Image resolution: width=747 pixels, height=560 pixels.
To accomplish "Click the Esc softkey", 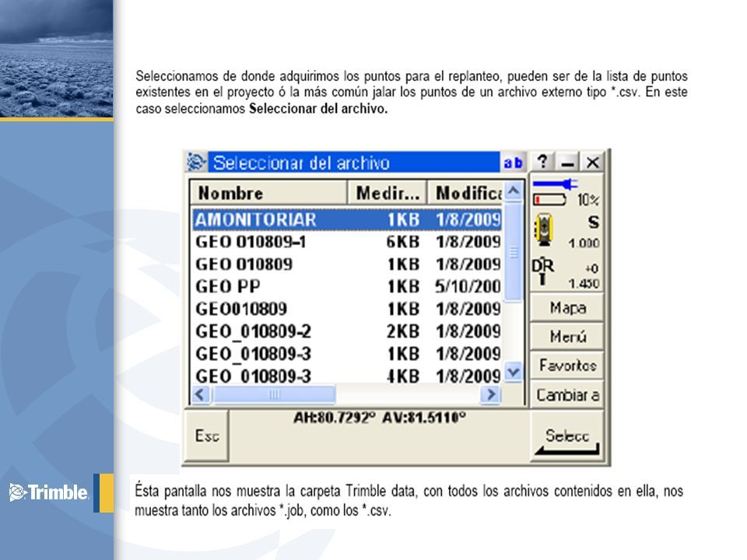I will pos(207,436).
